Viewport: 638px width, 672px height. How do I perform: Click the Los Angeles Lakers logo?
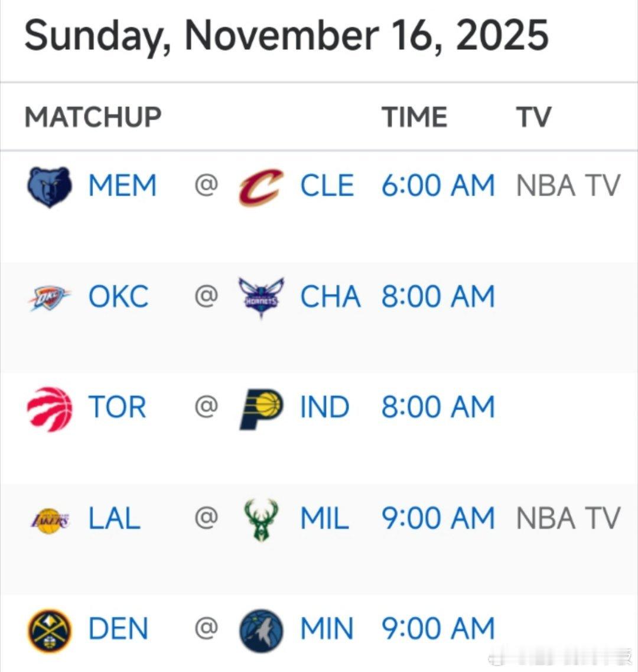coord(50,520)
